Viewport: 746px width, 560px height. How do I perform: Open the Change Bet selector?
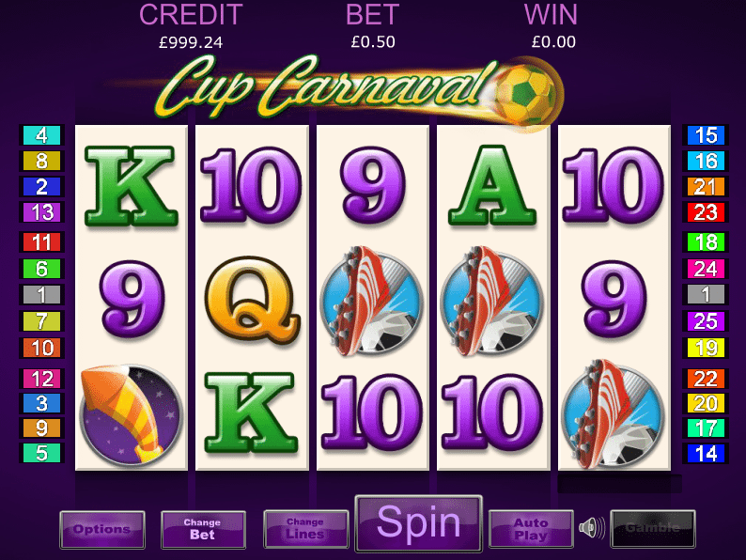pos(203,530)
